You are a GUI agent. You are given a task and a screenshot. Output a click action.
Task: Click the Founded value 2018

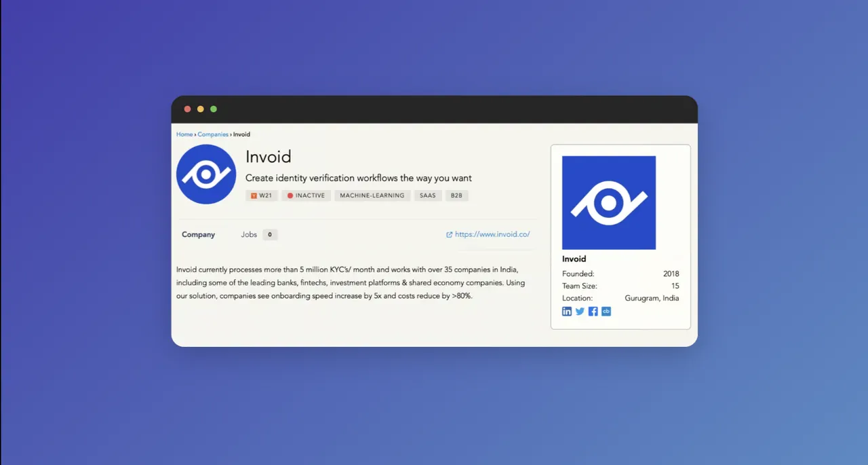(x=671, y=274)
